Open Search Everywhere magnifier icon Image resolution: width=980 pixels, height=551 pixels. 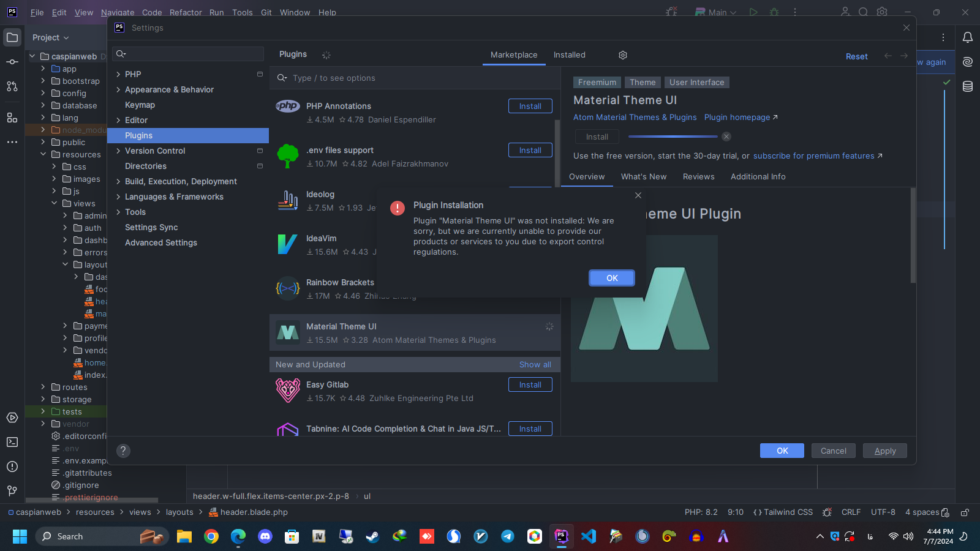(864, 12)
